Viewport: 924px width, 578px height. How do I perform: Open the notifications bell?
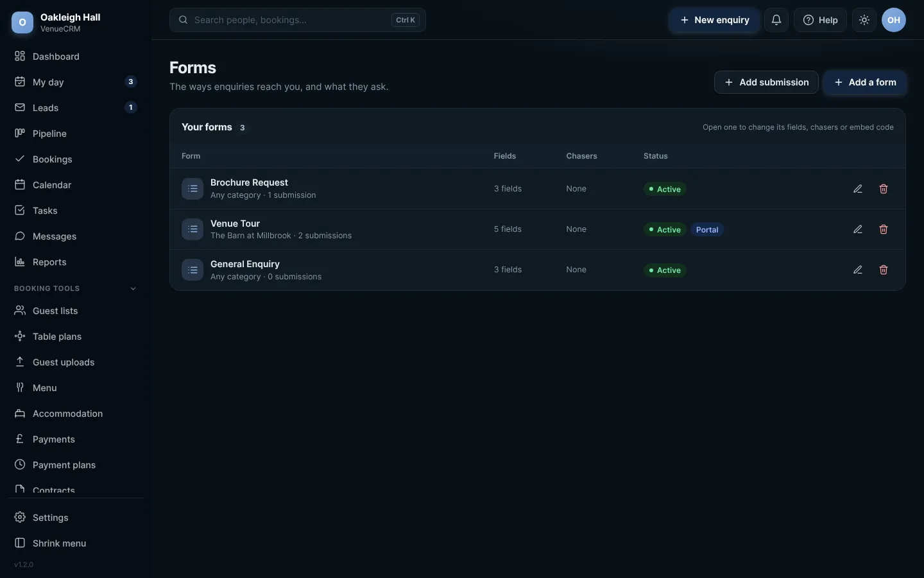click(x=776, y=20)
